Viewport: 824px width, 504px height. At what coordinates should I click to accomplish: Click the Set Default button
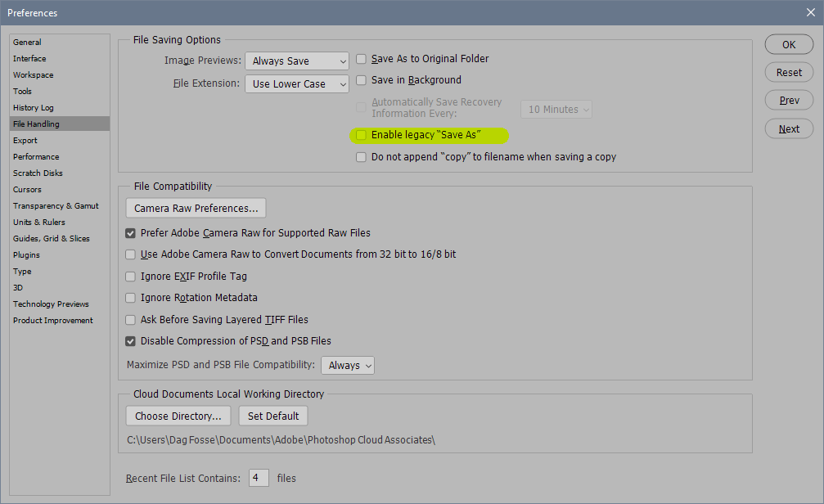(272, 416)
